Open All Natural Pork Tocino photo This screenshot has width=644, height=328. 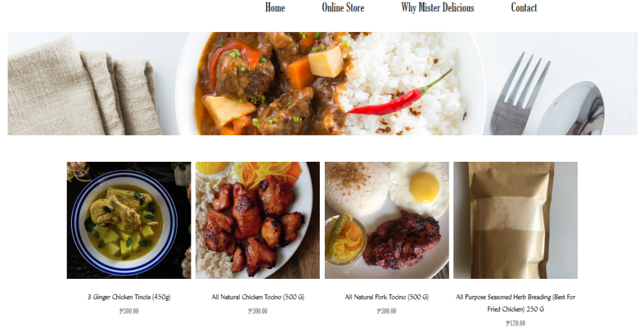click(387, 220)
